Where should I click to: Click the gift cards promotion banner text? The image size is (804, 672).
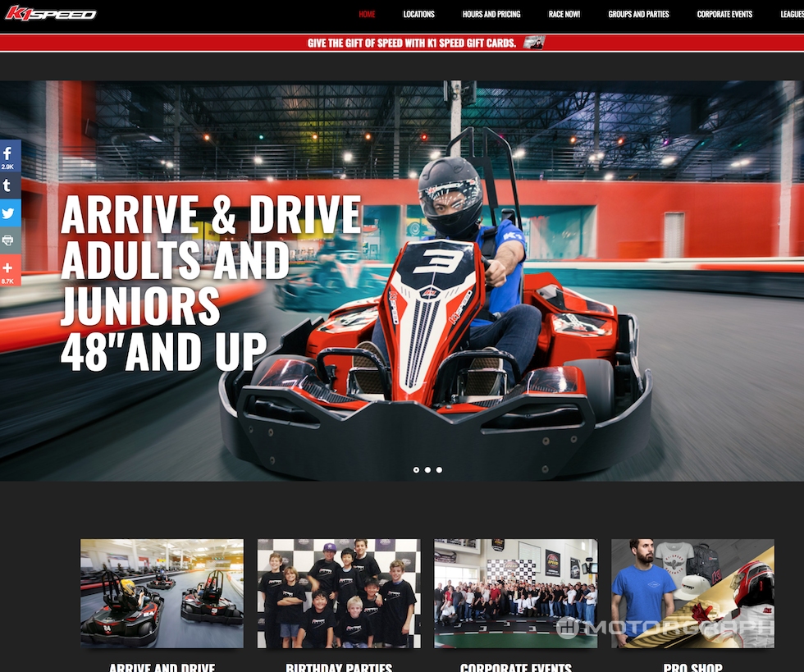pos(411,43)
